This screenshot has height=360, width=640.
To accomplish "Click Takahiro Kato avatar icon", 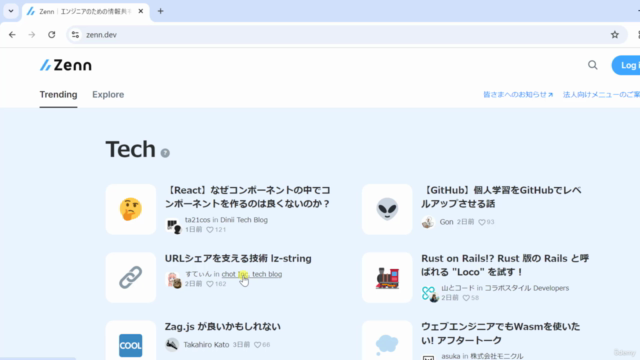I will pos(172,344).
